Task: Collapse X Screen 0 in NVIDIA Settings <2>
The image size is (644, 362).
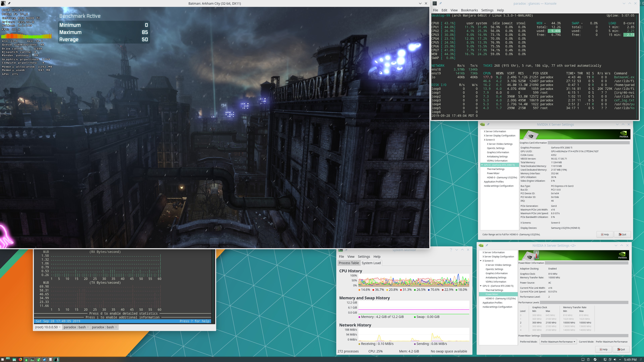Action: [x=481, y=261]
